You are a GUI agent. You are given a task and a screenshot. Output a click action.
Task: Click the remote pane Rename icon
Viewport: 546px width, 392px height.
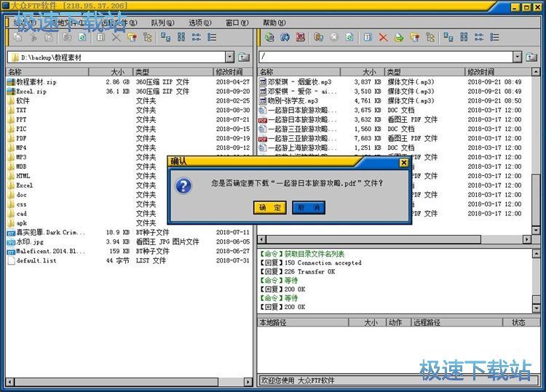(368, 37)
